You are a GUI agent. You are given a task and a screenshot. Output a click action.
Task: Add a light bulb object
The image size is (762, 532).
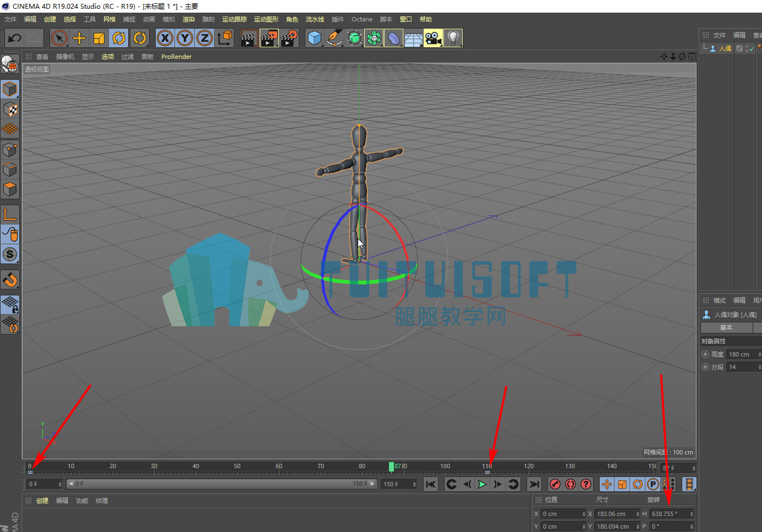coord(453,39)
